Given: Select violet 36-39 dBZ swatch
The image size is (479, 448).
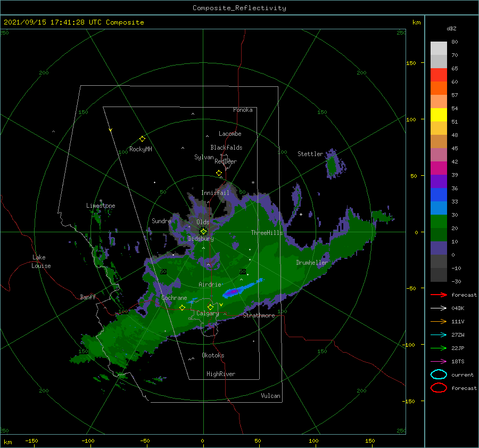Looking at the screenshot, I should tap(439, 181).
